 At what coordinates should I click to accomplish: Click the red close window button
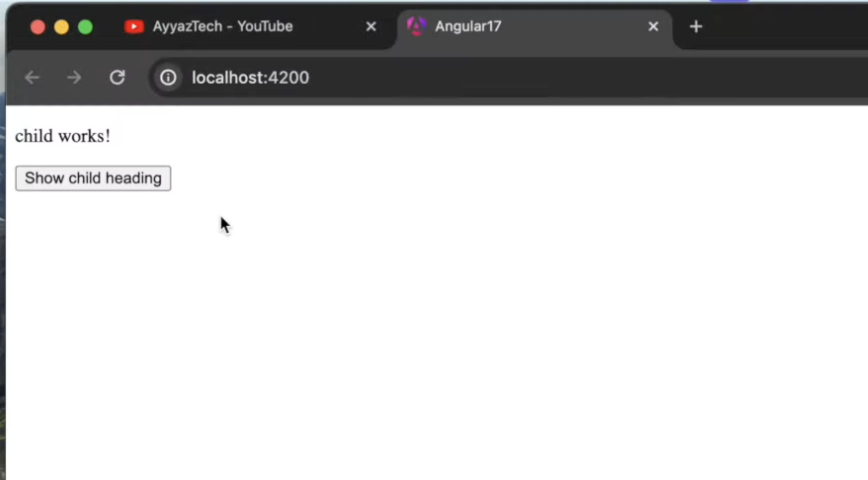tap(38, 27)
